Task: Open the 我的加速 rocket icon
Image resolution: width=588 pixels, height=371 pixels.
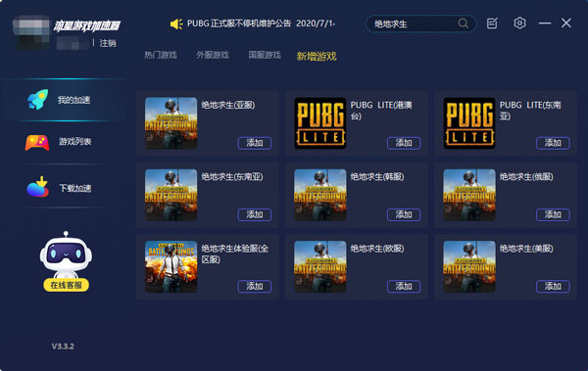Action: pyautogui.click(x=38, y=100)
